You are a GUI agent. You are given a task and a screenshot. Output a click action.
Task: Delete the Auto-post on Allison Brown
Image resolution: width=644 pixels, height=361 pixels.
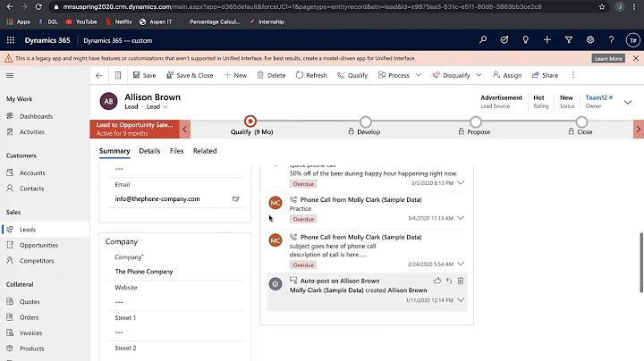pos(461,281)
